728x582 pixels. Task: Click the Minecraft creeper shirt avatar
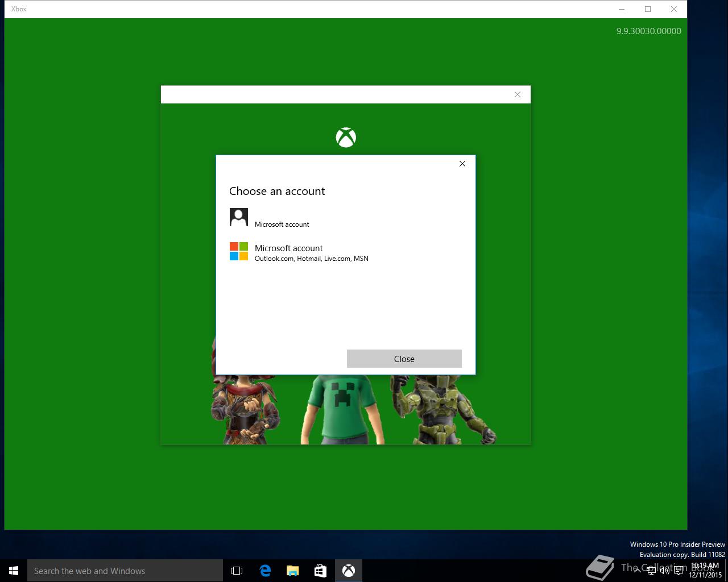342,409
